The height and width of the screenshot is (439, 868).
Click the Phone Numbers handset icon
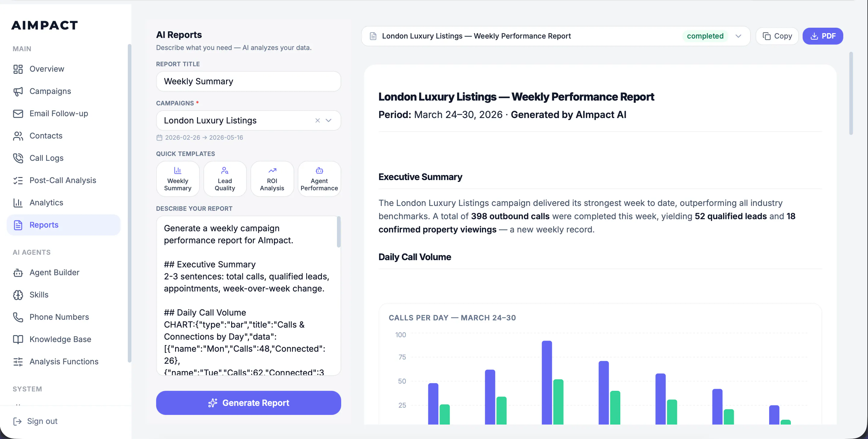tap(18, 317)
